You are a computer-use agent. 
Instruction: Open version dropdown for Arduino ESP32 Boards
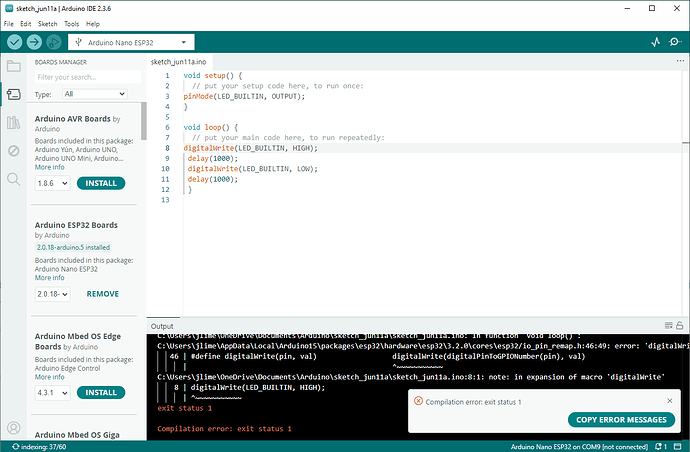point(52,294)
